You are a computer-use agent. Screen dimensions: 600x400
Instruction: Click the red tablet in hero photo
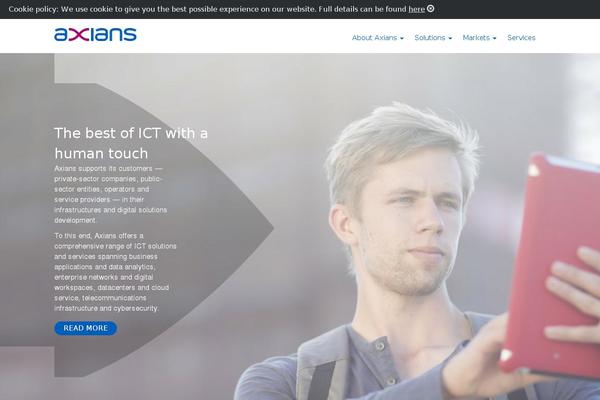tap(553, 264)
